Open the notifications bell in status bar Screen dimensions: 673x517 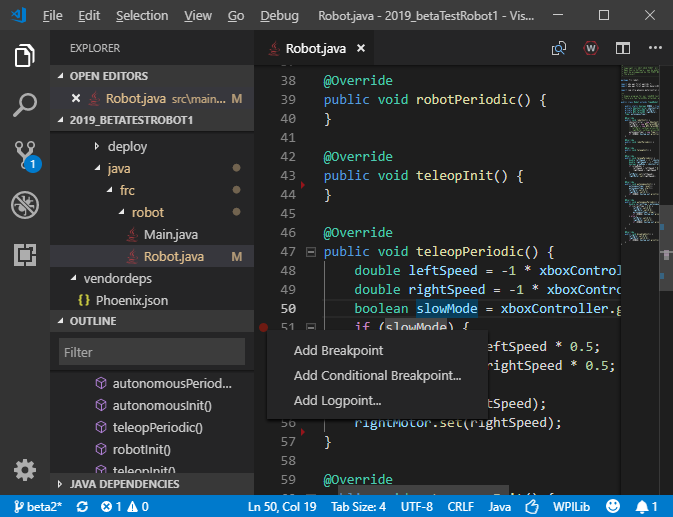[x=643, y=507]
